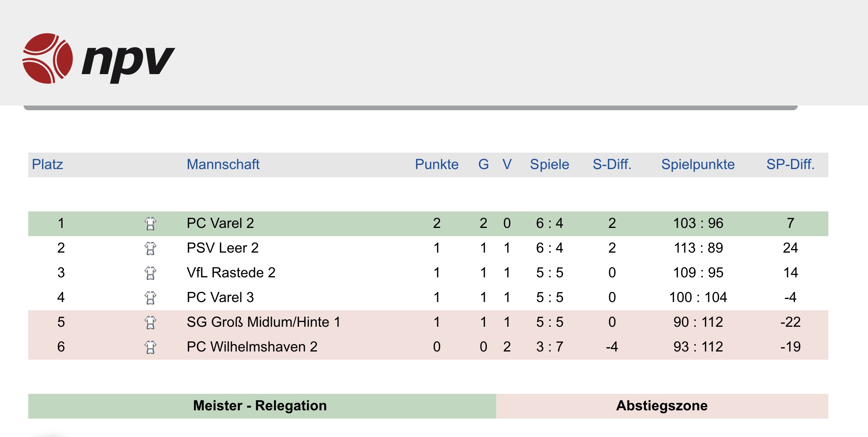Sort by the SP-Diff. header

pos(790,164)
